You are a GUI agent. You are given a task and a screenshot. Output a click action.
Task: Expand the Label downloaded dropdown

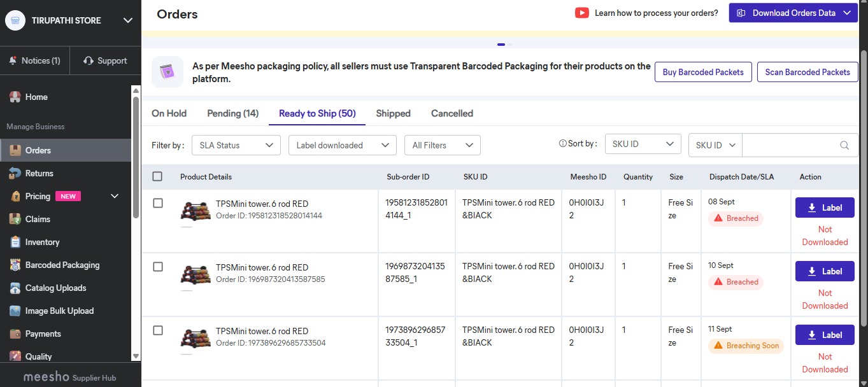click(x=342, y=145)
